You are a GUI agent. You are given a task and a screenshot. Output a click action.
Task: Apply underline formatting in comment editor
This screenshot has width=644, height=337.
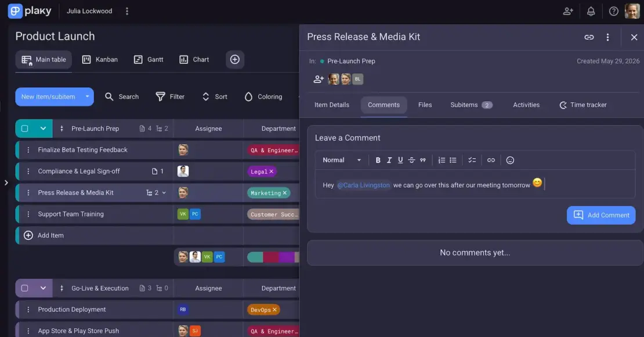coord(400,160)
